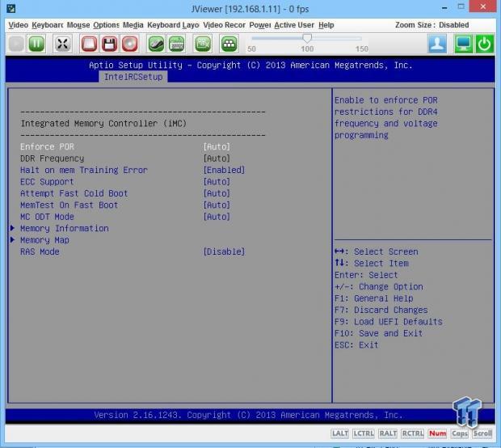This screenshot has width=501, height=448.
Task: Click the zoom slider handle at 100
Action: [307, 38]
